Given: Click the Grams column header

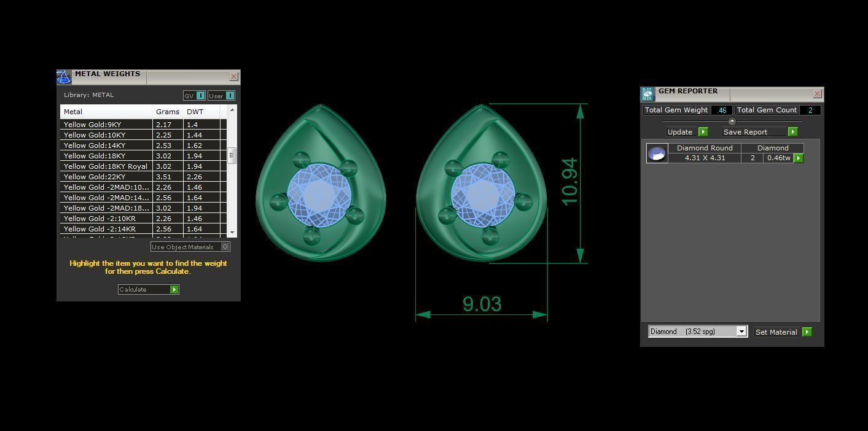Looking at the screenshot, I should point(168,112).
